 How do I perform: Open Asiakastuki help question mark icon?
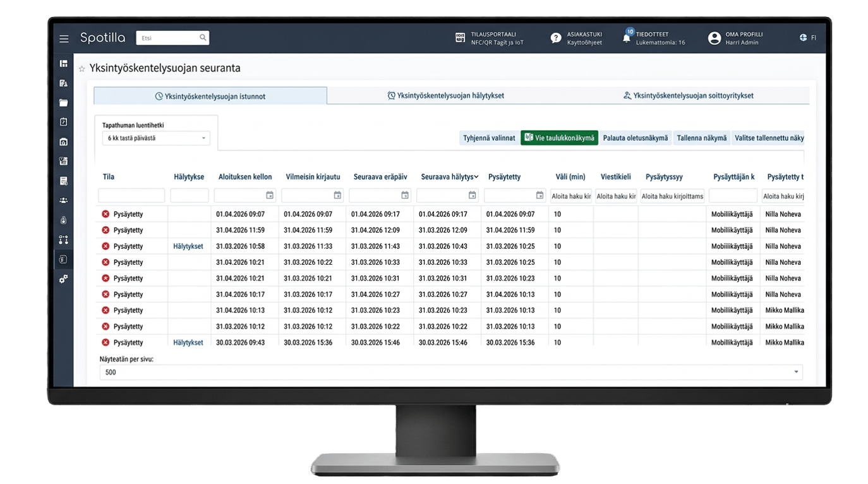555,39
